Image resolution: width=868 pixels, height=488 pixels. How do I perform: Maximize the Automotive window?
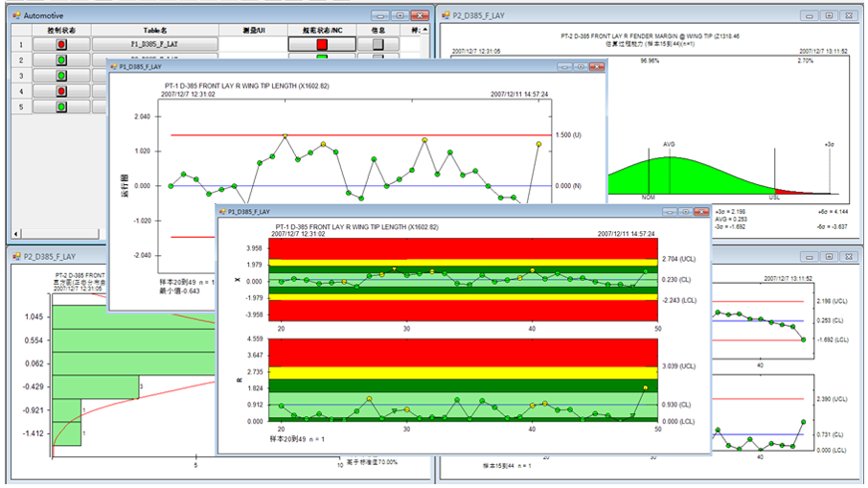(400, 15)
